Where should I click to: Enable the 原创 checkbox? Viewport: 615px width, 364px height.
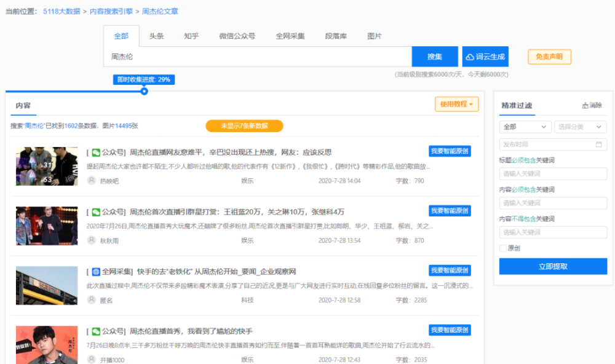(503, 248)
